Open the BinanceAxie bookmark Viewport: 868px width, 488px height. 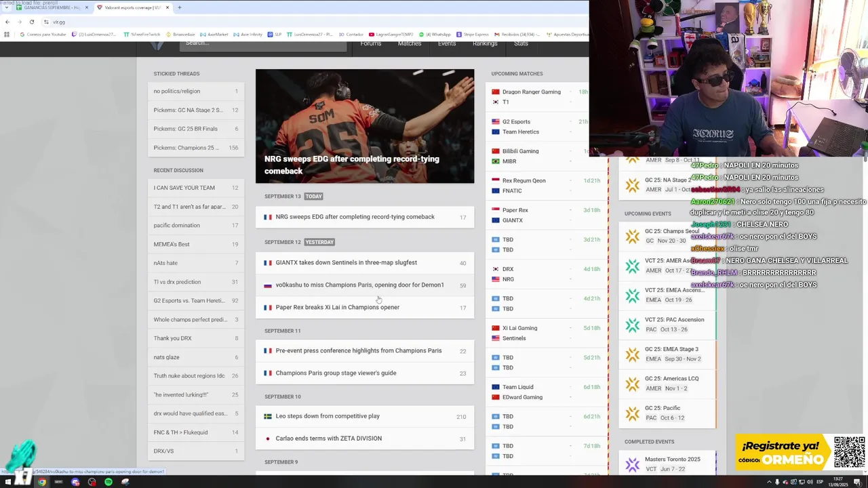pos(180,34)
